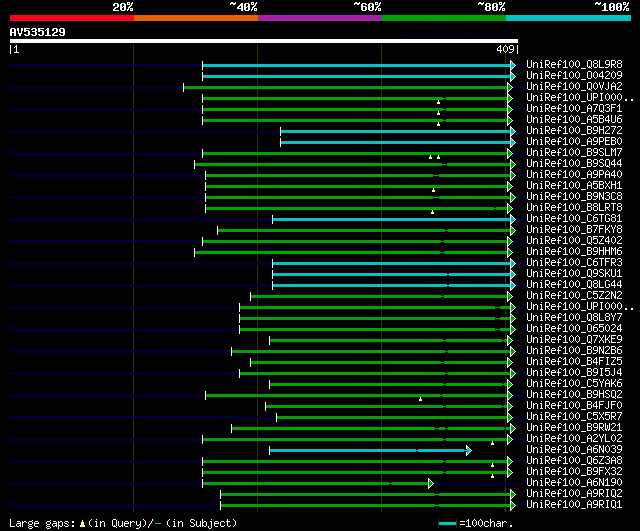The width and height of the screenshot is (640, 531).
Task: Select the hit UniRef100_O04209
Action: 574,76
